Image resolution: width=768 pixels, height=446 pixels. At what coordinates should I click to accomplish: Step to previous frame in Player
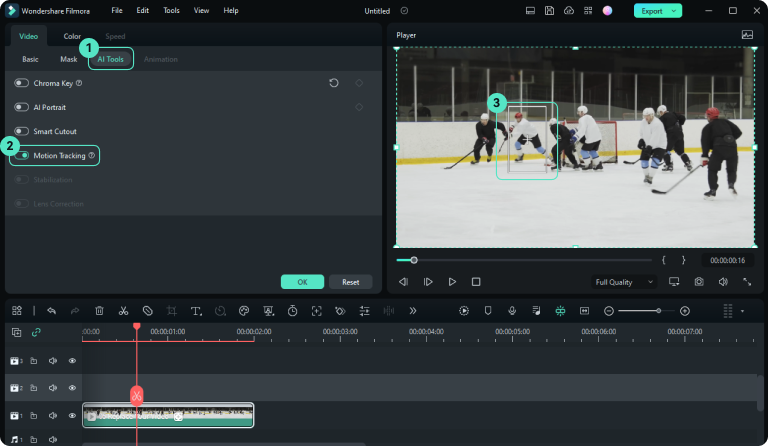404,282
